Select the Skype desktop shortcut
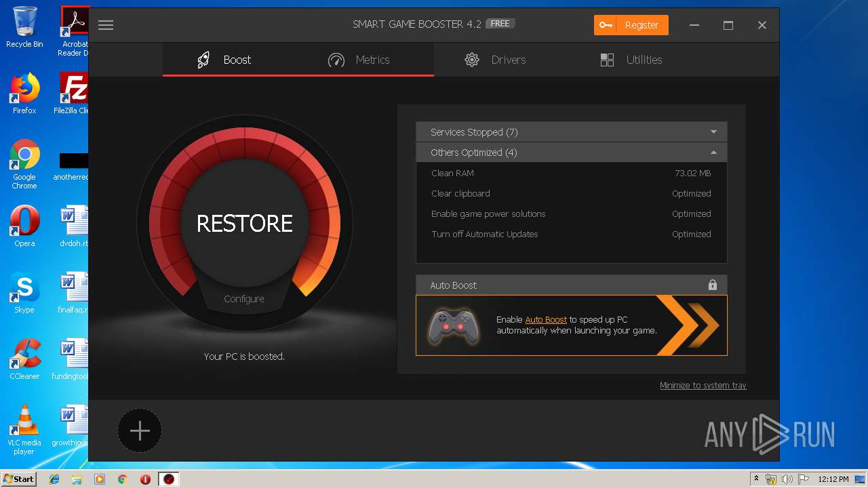The image size is (868, 488). (24, 293)
